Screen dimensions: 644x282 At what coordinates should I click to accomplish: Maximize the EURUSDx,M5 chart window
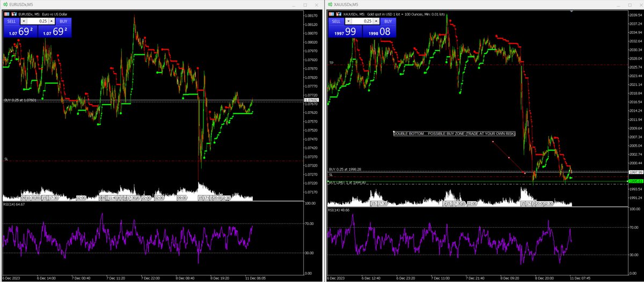(305, 5)
